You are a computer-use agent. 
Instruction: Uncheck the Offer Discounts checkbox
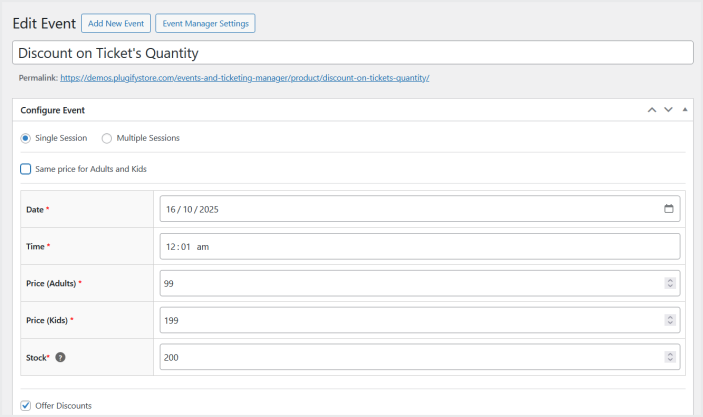coord(26,405)
